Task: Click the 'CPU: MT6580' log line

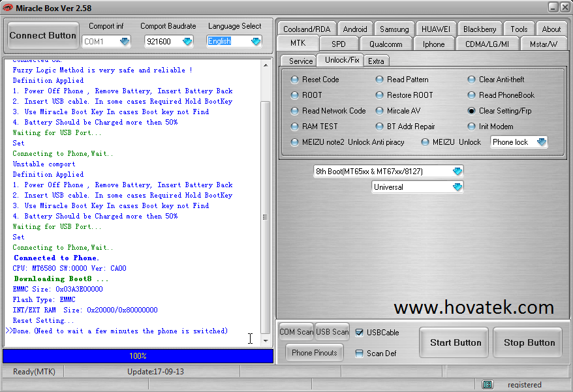Action: 69,268
